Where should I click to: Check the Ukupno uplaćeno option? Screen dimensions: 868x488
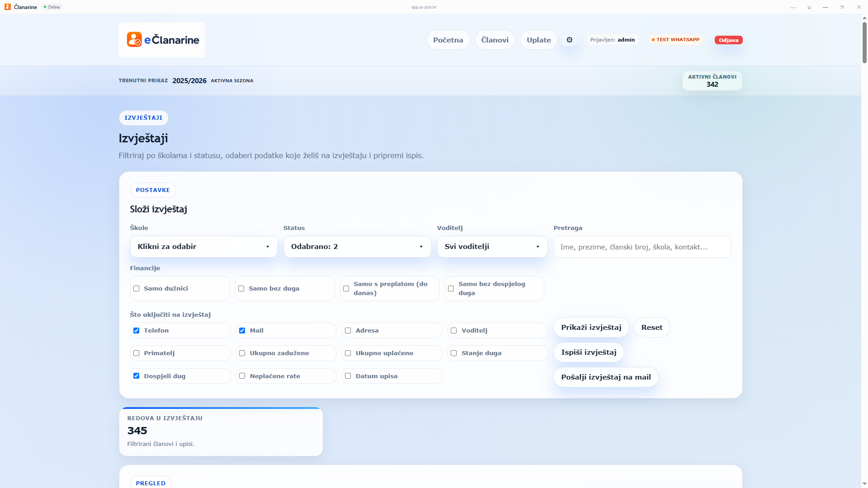348,353
